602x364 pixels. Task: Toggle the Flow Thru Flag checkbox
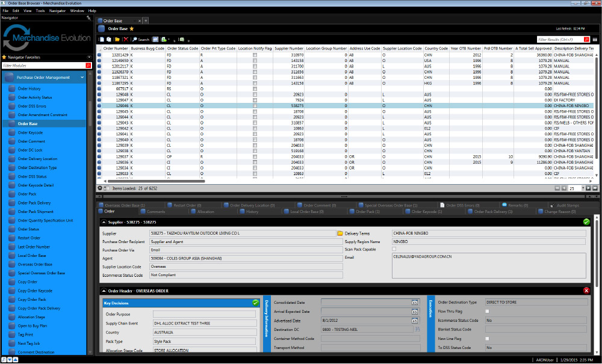click(x=487, y=312)
